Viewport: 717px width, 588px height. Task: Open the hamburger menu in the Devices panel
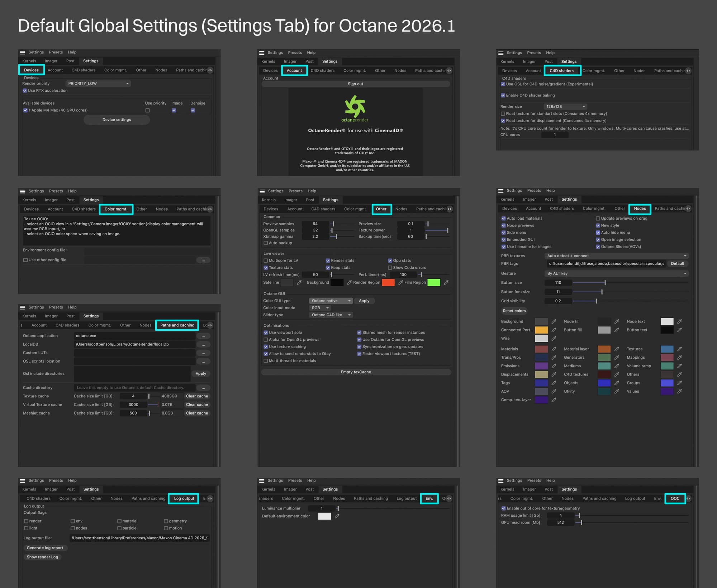23,52
